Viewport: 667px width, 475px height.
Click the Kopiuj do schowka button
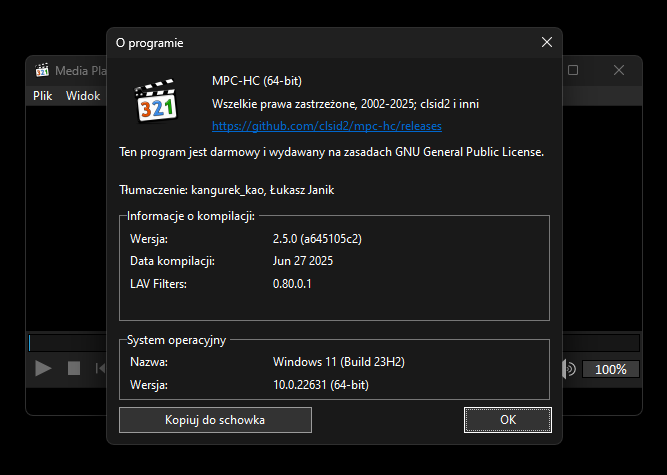[x=215, y=420]
